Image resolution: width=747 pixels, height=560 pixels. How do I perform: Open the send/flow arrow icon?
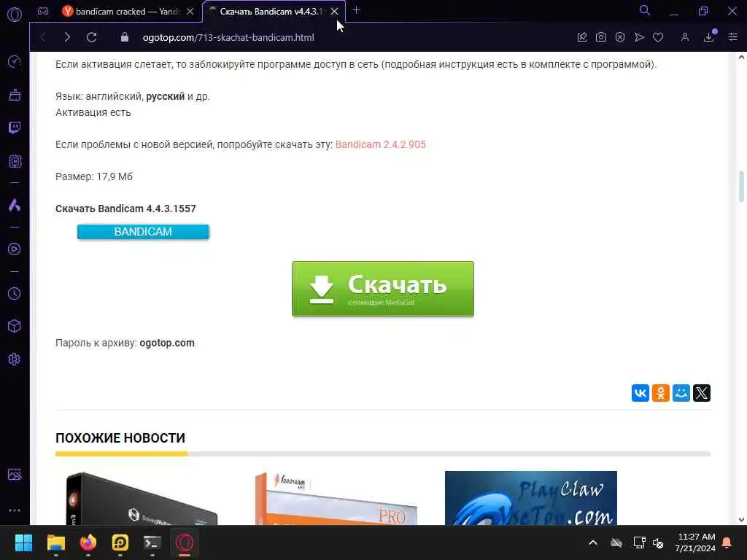tap(639, 37)
